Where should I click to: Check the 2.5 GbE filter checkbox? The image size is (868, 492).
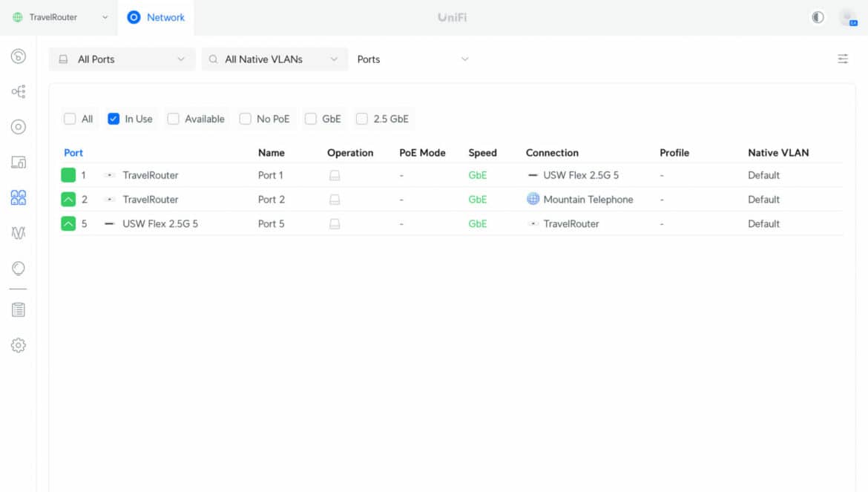(361, 119)
